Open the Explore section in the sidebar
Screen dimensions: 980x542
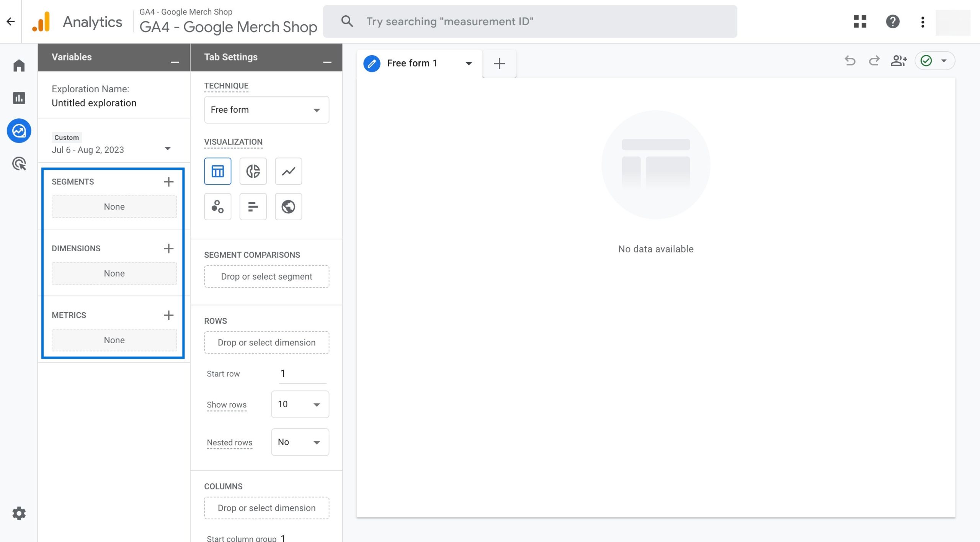click(19, 131)
